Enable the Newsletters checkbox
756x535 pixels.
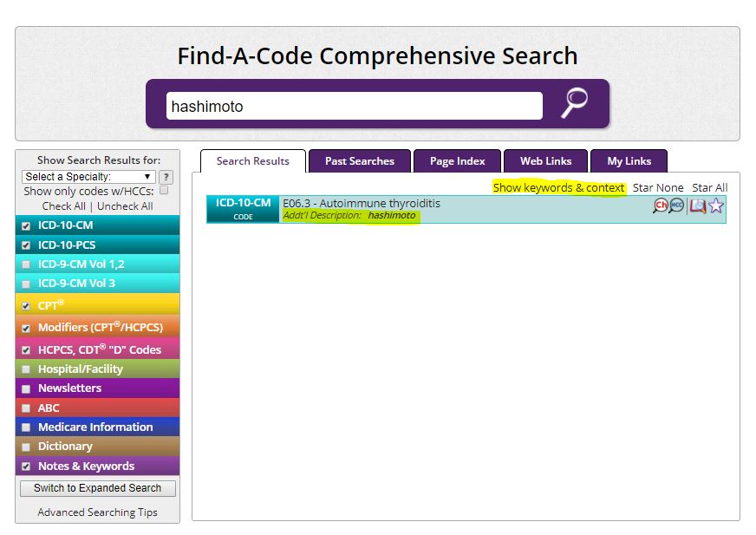(26, 388)
